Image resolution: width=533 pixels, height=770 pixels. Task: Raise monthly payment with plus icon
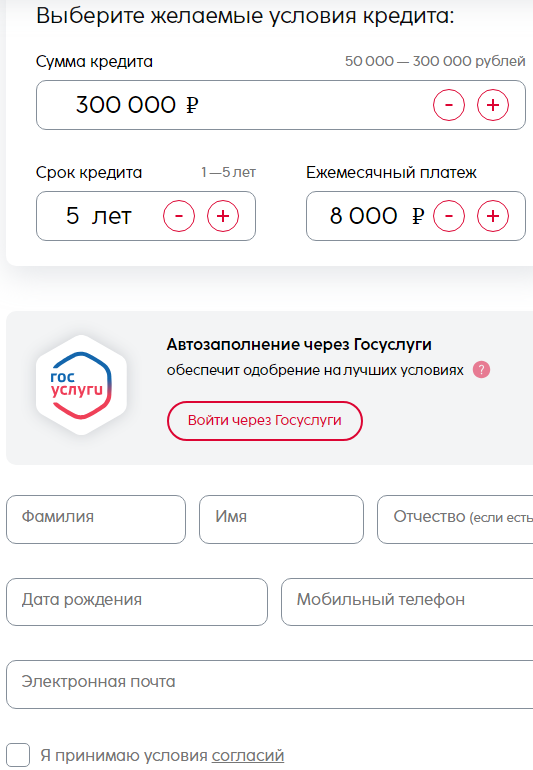pos(493,216)
